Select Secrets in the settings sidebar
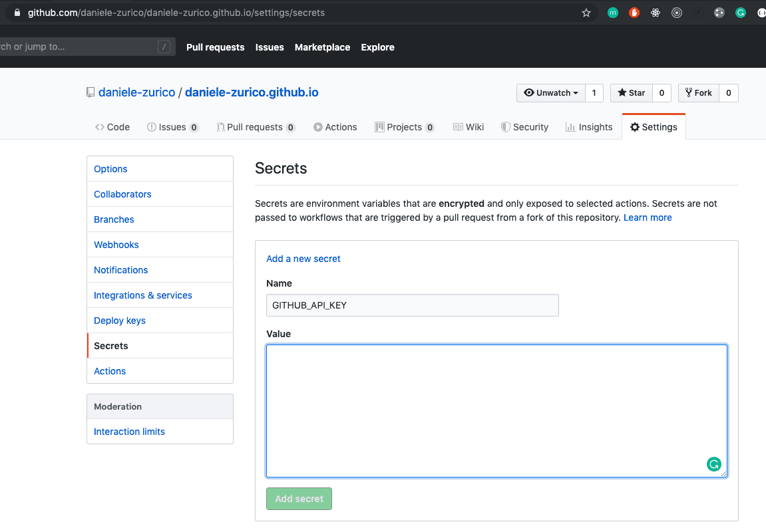The image size is (766, 532). [160, 346]
